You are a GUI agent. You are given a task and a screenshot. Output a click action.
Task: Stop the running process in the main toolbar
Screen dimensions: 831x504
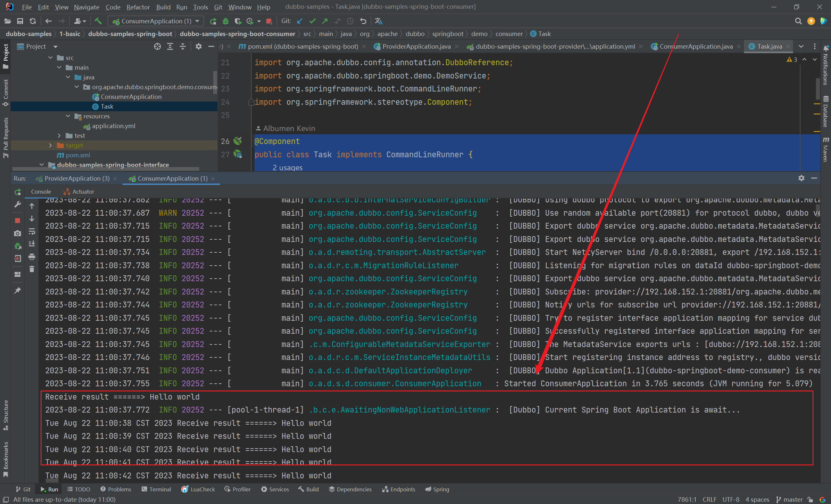pyautogui.click(x=269, y=21)
